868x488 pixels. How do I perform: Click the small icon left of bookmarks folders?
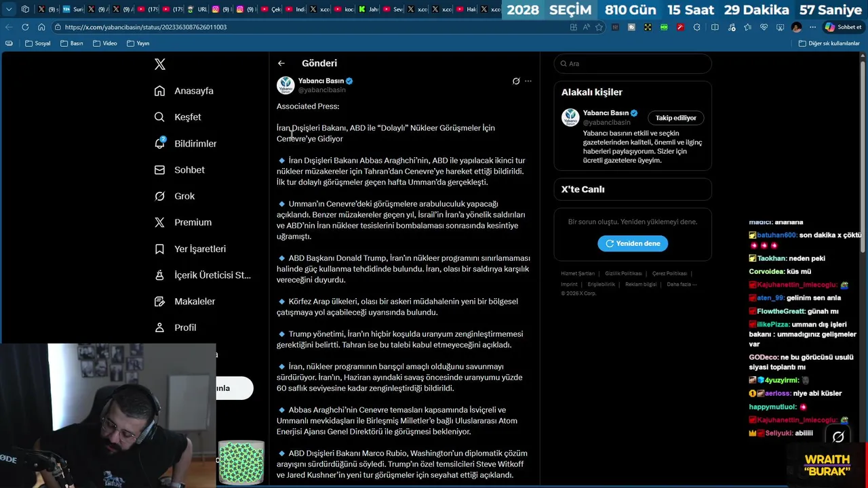point(9,43)
